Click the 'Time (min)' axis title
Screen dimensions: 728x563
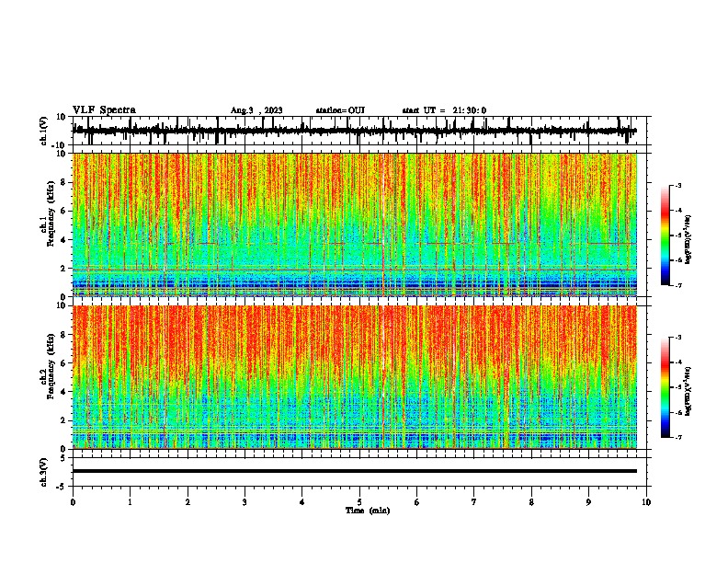[x=368, y=511]
